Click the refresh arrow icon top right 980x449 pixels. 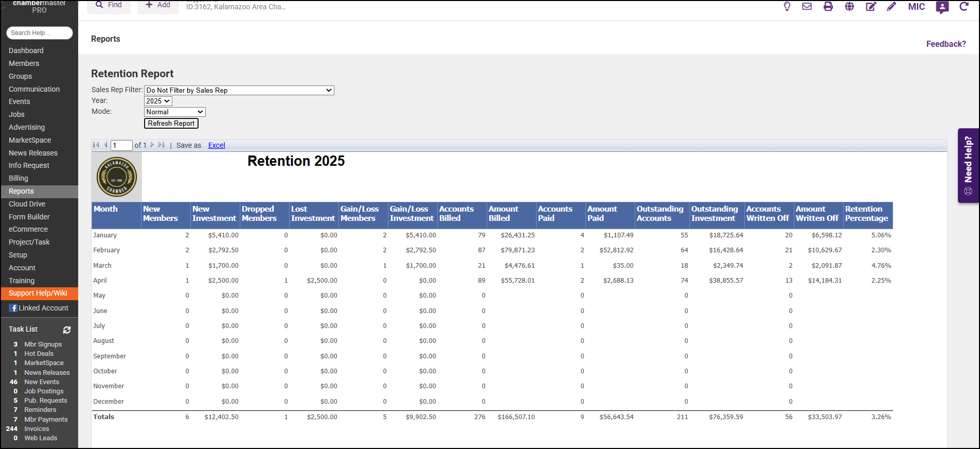[x=964, y=7]
